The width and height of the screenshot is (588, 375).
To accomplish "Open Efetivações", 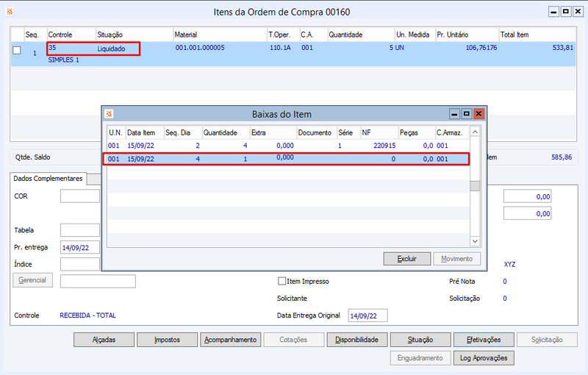I will [x=484, y=340].
